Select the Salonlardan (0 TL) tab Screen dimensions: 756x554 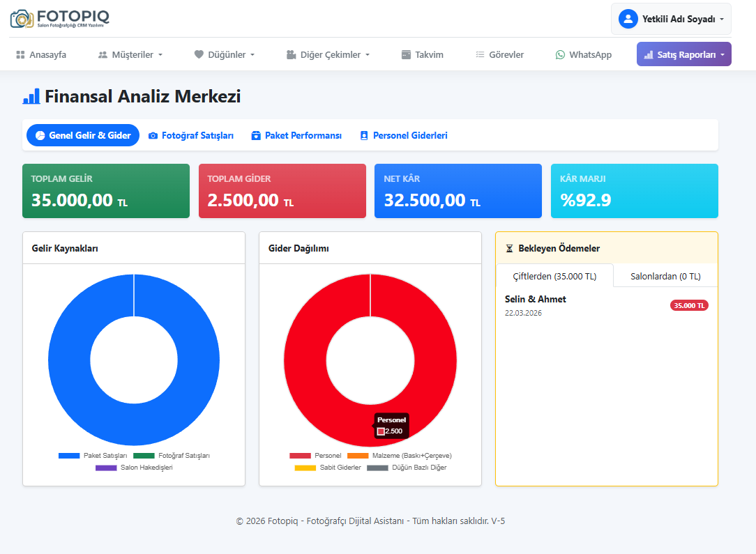click(x=665, y=276)
